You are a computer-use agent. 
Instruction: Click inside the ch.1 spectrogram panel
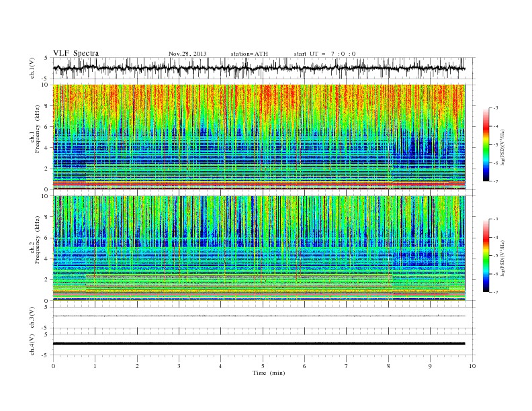(x=259, y=137)
